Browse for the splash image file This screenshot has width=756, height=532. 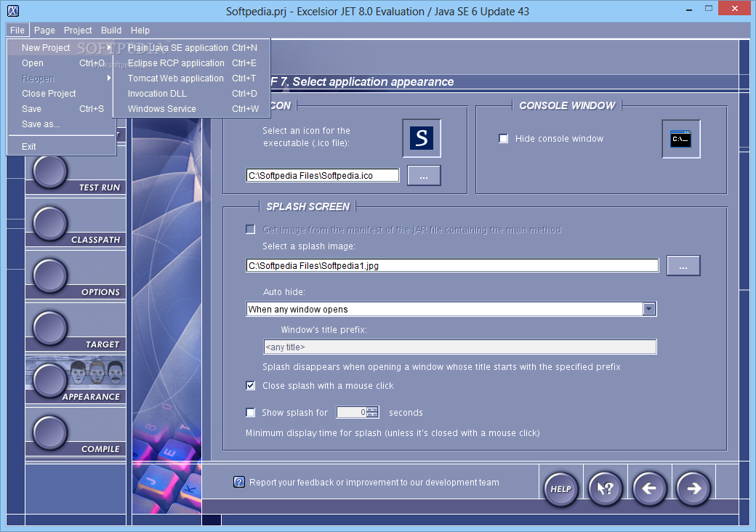coord(683,265)
